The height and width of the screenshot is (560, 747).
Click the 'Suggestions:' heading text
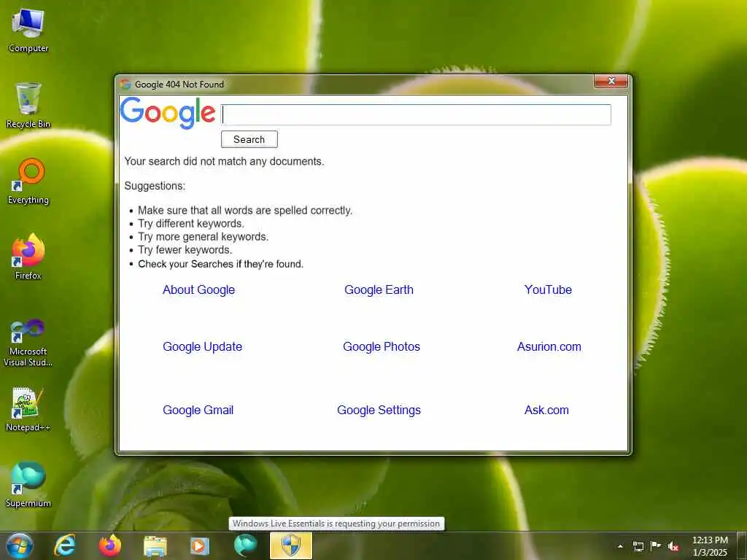coord(155,186)
